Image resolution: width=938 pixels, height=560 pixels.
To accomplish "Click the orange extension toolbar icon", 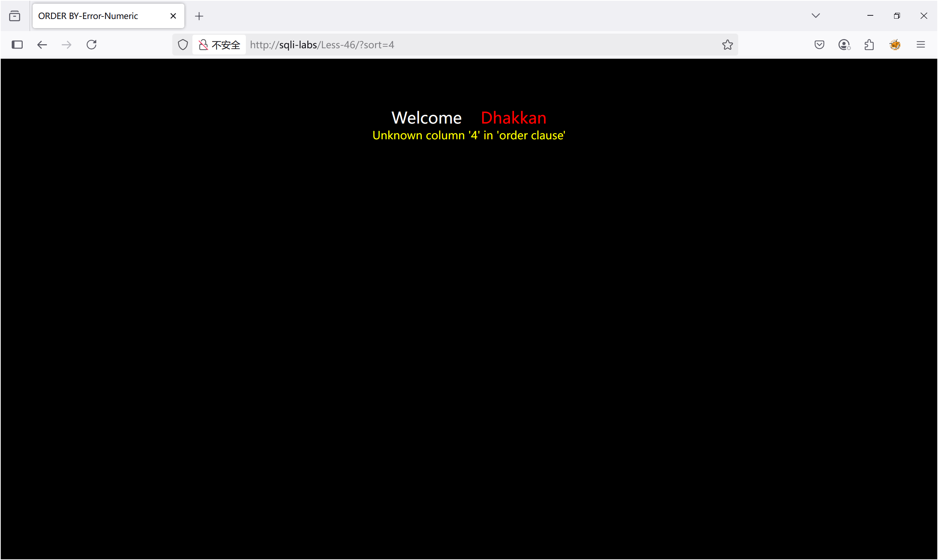I will (895, 45).
